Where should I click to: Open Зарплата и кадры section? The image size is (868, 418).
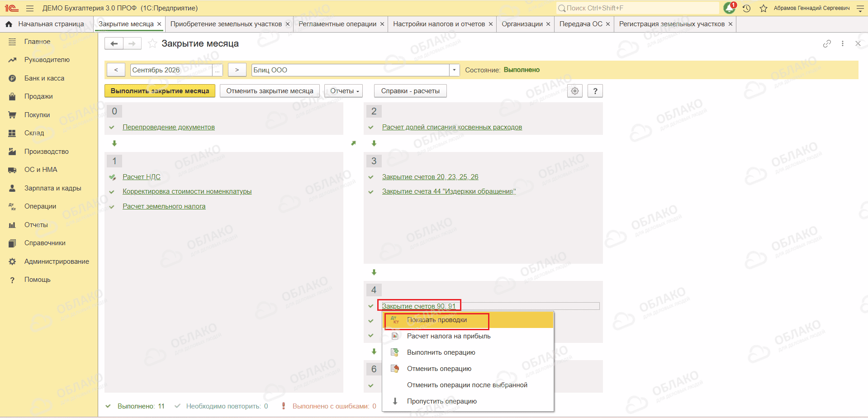coord(53,188)
